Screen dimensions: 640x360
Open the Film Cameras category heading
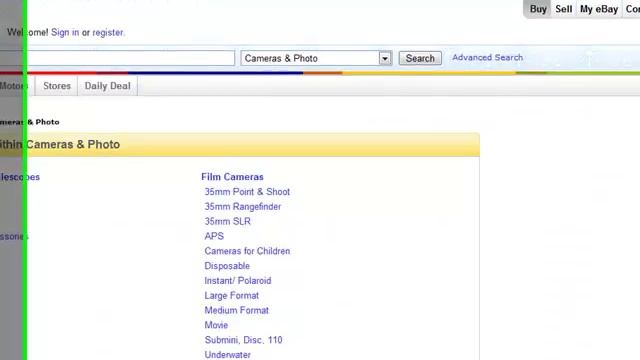tap(232, 177)
